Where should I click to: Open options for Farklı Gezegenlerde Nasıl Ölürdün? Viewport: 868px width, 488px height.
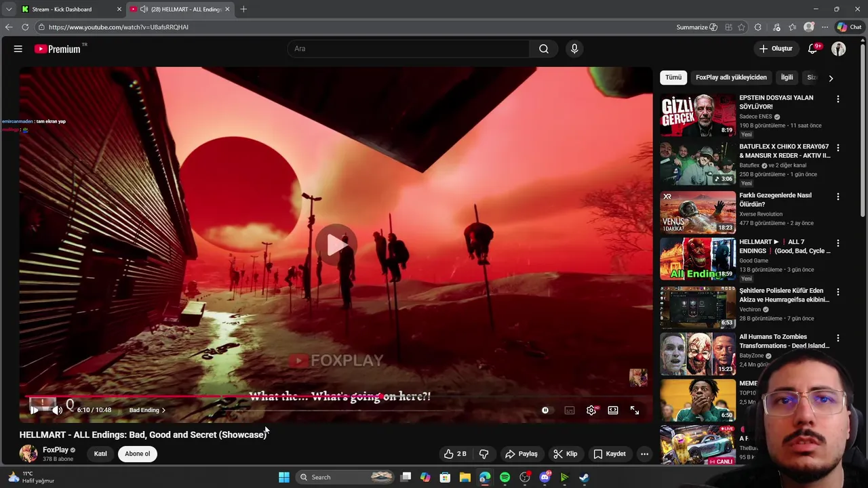838,197
